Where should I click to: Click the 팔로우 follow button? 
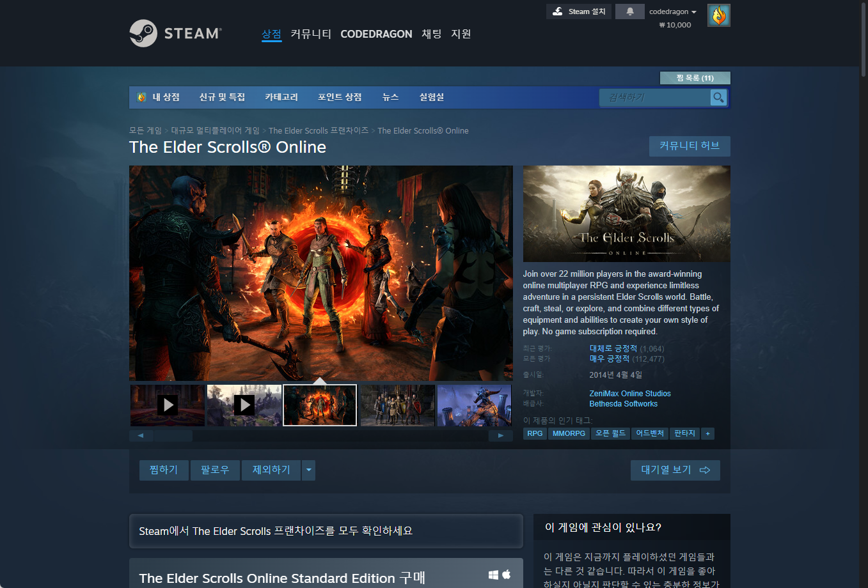click(215, 470)
